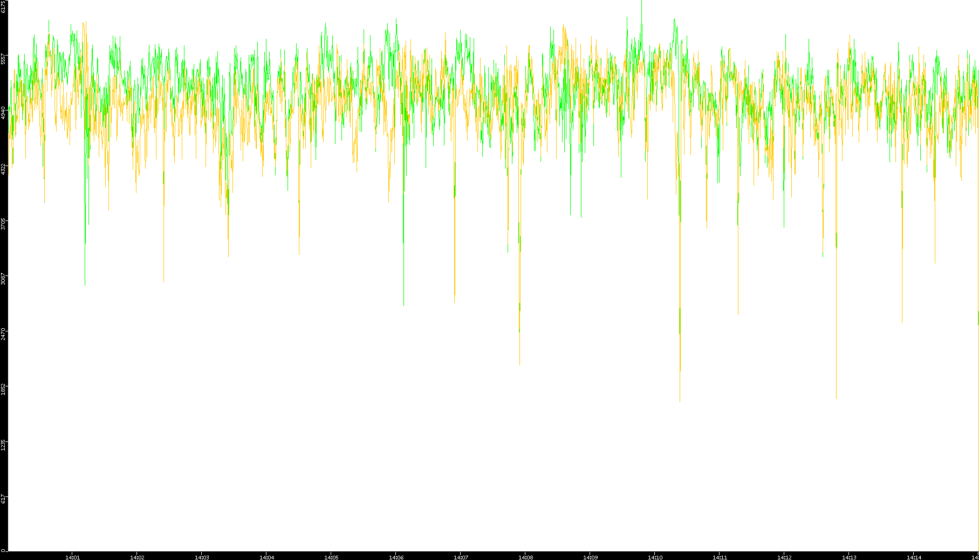The width and height of the screenshot is (979, 560).
Task: Pick the 14:07 time axis marker
Action: (461, 557)
